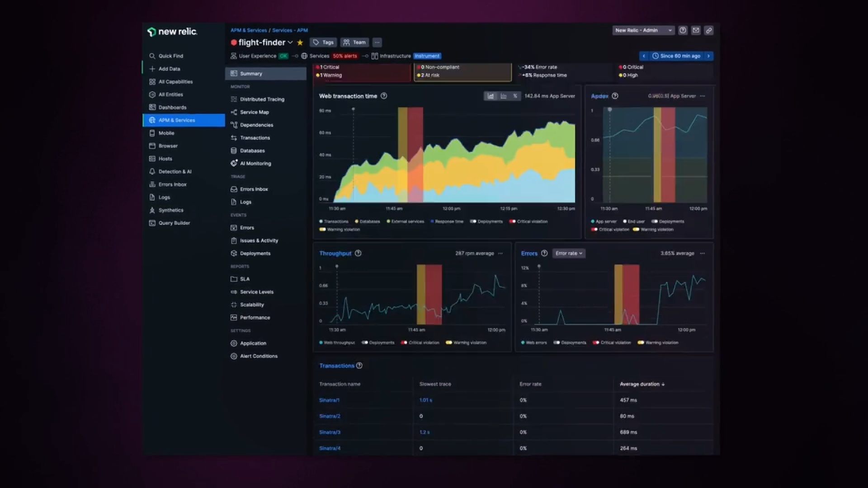Open Detection & AI
This screenshot has height=488, width=868.
(x=170, y=172)
